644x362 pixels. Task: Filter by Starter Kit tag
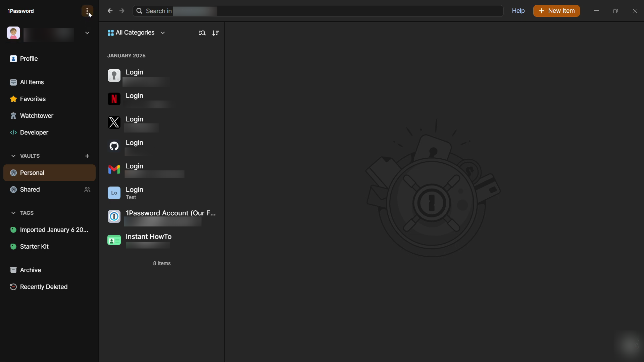click(x=50, y=247)
